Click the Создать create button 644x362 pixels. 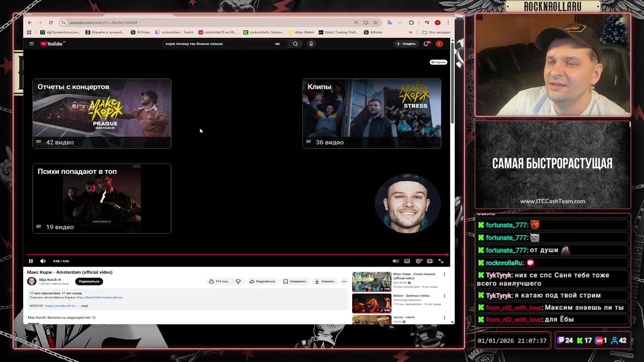pyautogui.click(x=406, y=44)
